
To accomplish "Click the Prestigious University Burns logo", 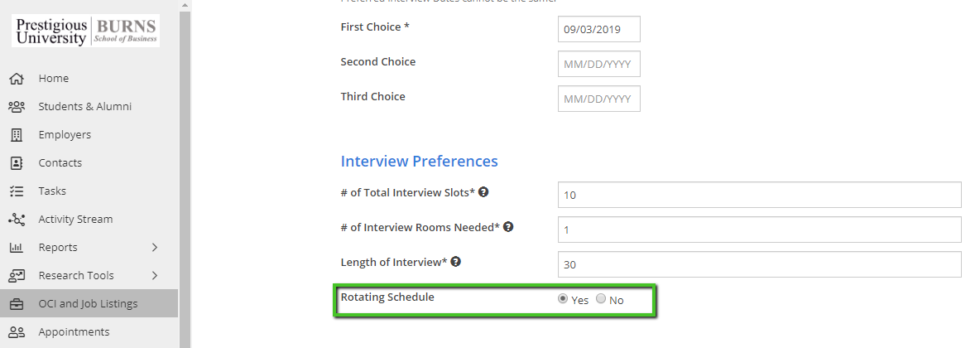I will [x=86, y=31].
